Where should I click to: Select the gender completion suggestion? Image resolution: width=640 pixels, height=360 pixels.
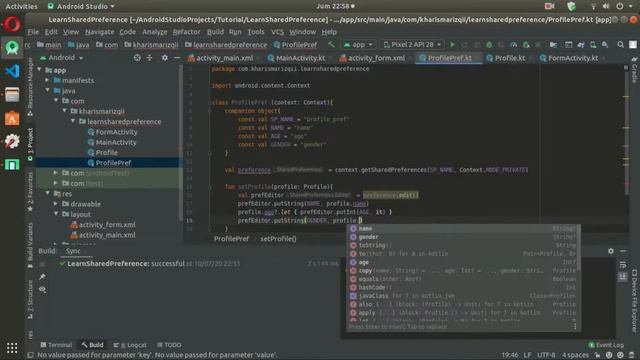(463, 237)
